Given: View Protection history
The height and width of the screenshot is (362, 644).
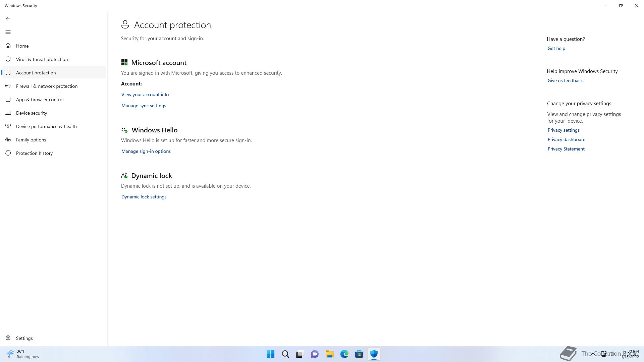Looking at the screenshot, I should (x=54, y=153).
